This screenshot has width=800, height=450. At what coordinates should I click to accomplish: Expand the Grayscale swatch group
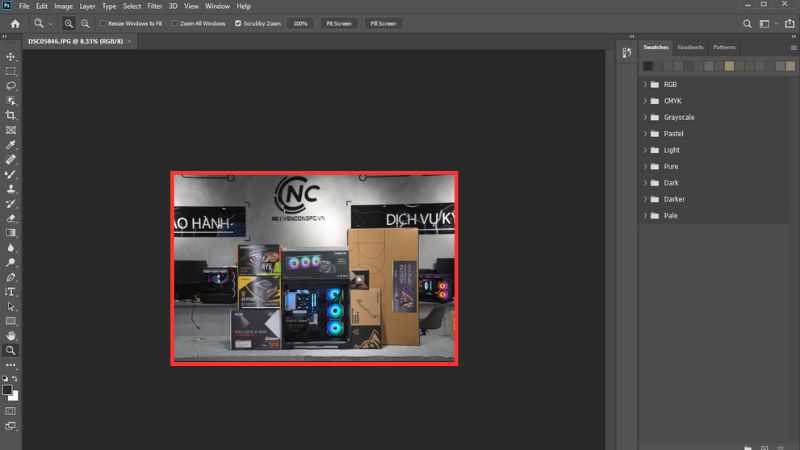pos(645,117)
